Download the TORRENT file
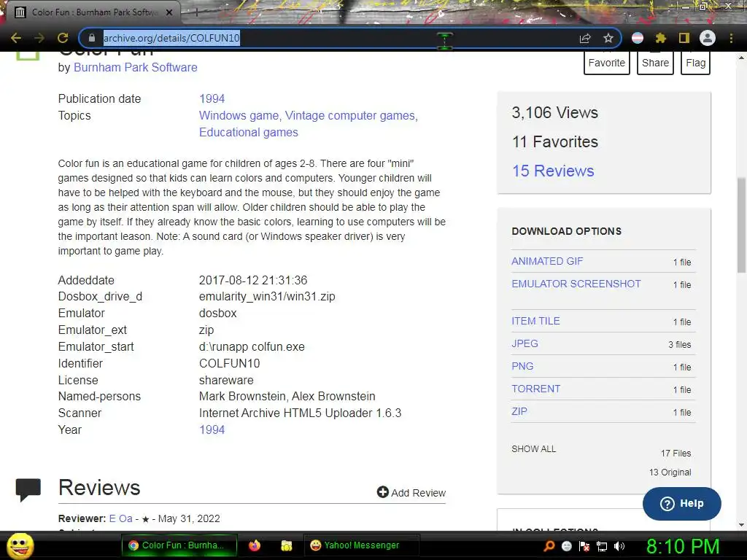747x560 pixels. point(536,389)
